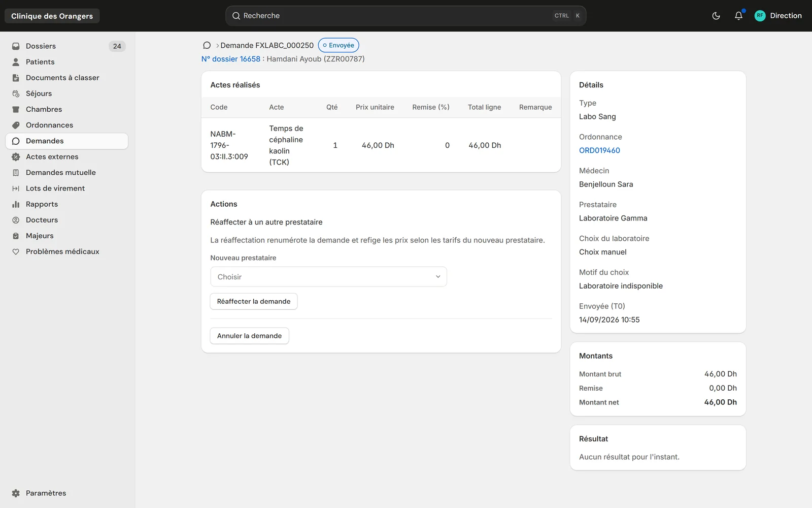Click the Majeurs clipboard icon
This screenshot has width=812, height=508.
[x=16, y=236]
